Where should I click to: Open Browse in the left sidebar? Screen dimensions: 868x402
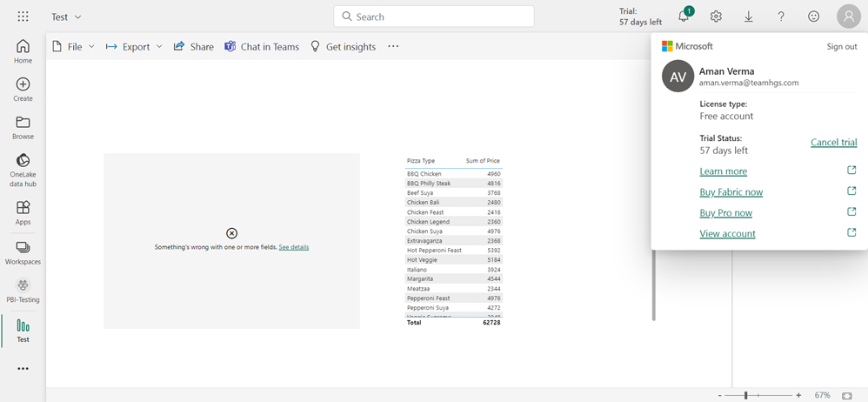[x=23, y=128]
